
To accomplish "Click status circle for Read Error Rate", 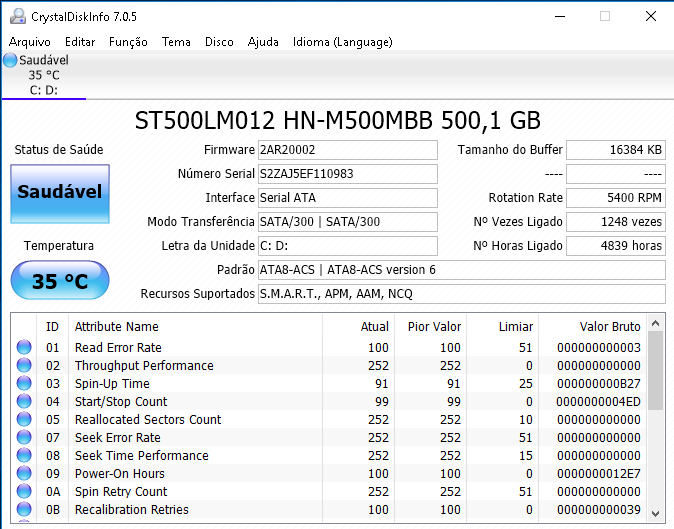I will tap(24, 347).
